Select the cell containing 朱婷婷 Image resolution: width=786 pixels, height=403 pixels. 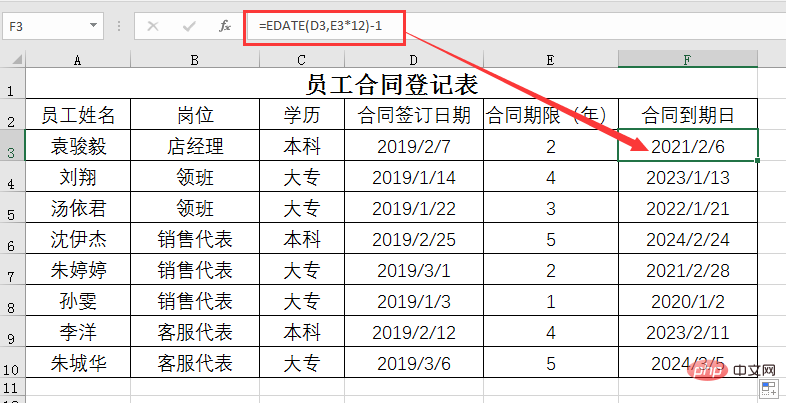tap(78, 270)
